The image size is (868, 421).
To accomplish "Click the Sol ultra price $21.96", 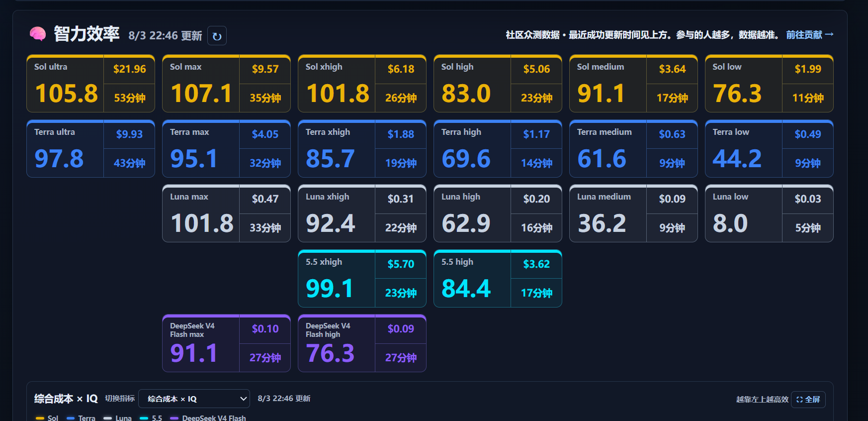I will pos(129,69).
